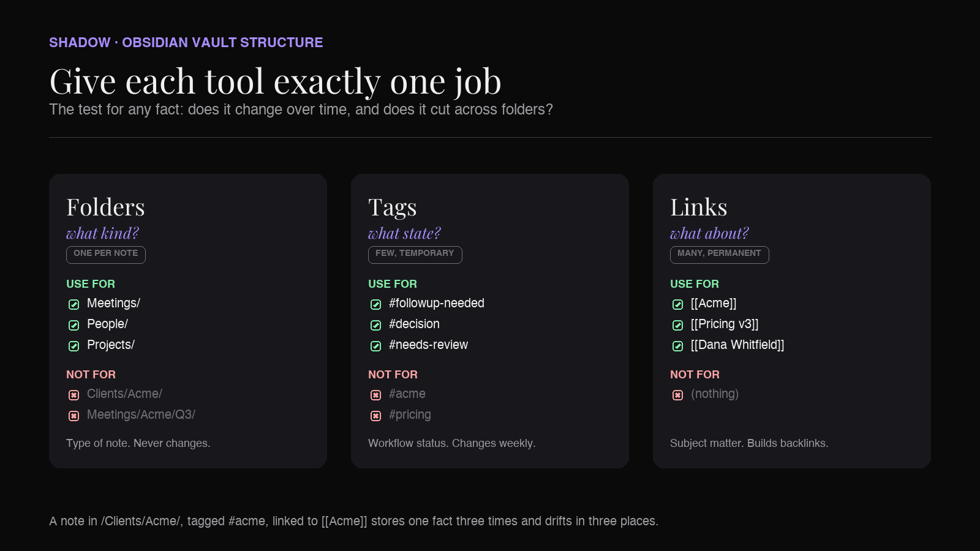Select the Projects/ folder text

[x=111, y=345]
